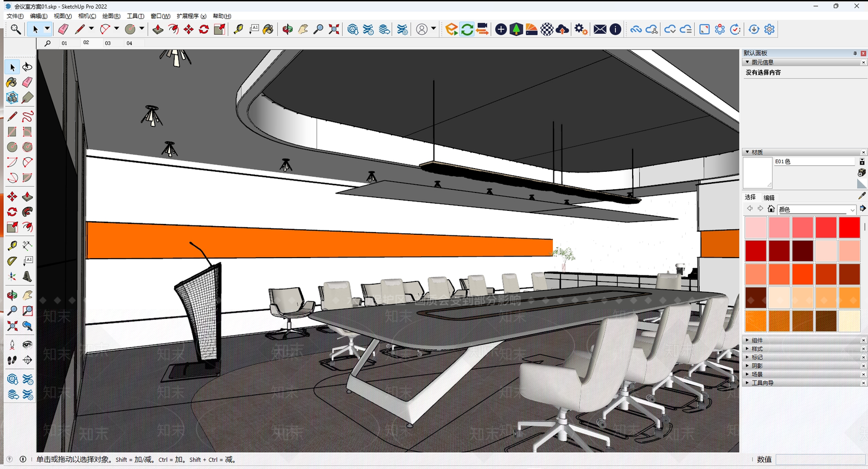Choose the Rotate tool in top toolbar
Screen dimensions: 868x469
click(x=204, y=29)
